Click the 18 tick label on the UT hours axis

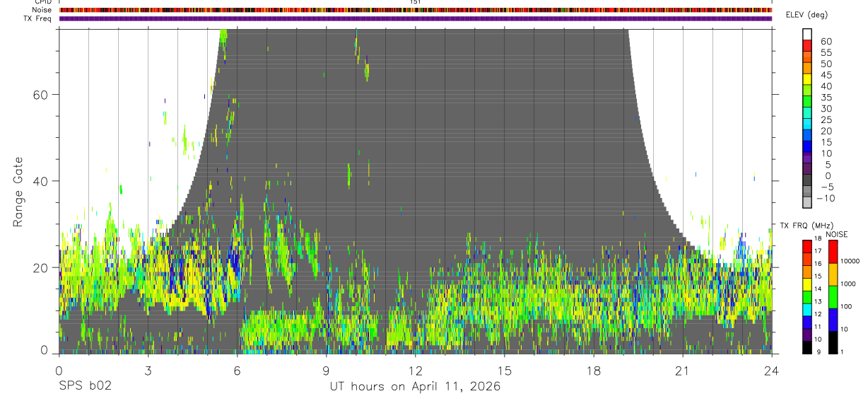[x=594, y=371]
